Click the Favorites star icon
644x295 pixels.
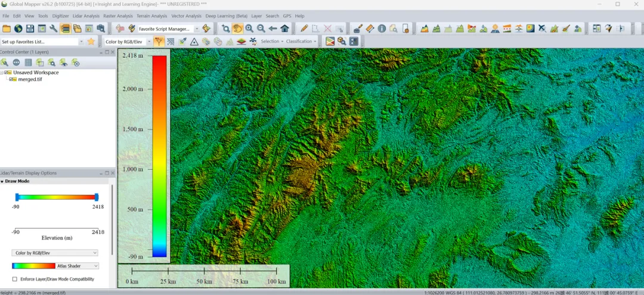91,42
